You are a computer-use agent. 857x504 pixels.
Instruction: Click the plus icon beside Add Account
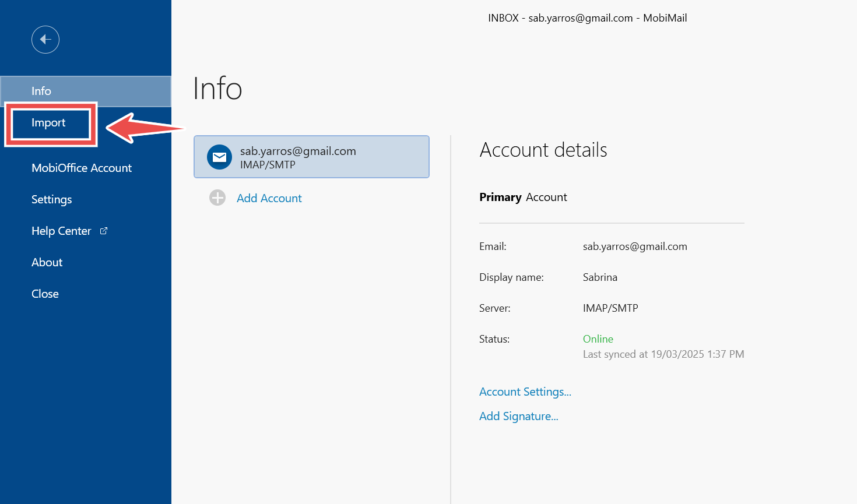(x=217, y=198)
